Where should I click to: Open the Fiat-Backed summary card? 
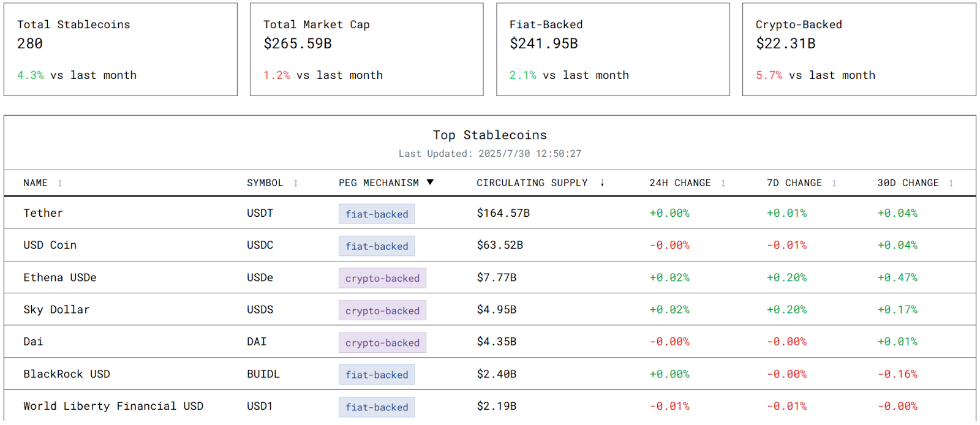(612, 50)
